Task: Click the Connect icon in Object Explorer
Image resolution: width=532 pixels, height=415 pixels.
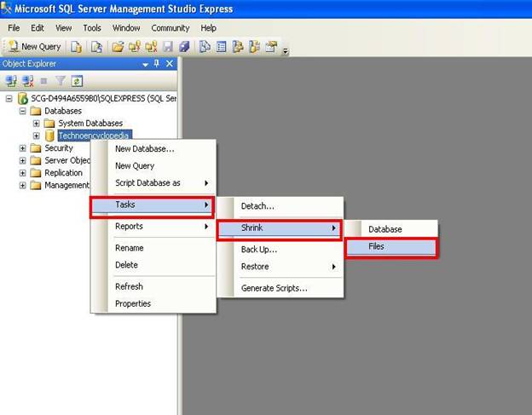Action: click(11, 81)
